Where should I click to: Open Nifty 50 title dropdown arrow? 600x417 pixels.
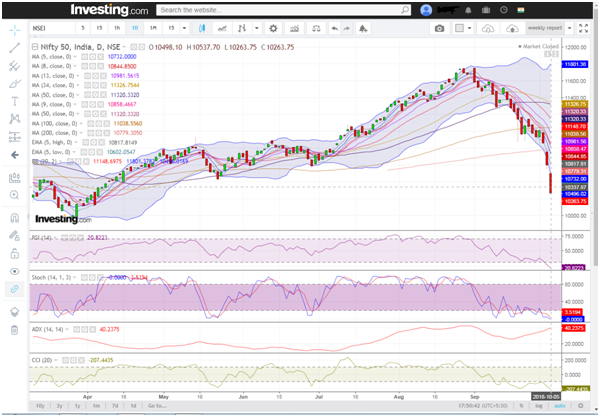124,47
